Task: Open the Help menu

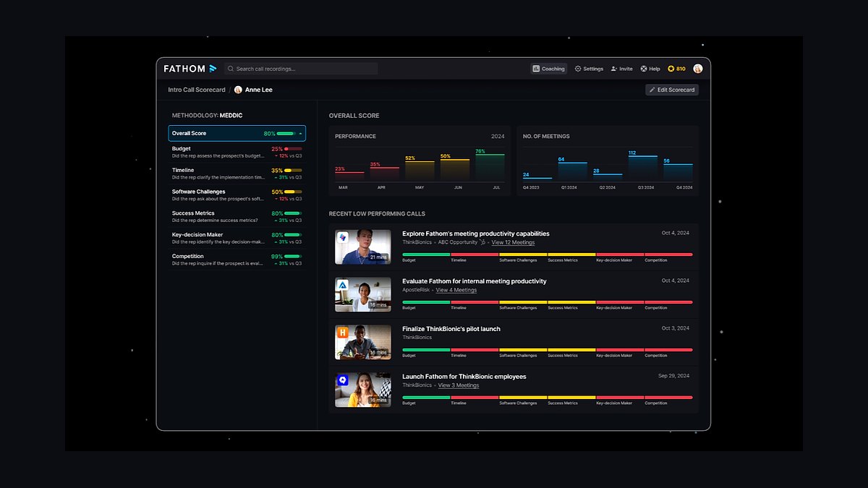Action: tap(650, 69)
